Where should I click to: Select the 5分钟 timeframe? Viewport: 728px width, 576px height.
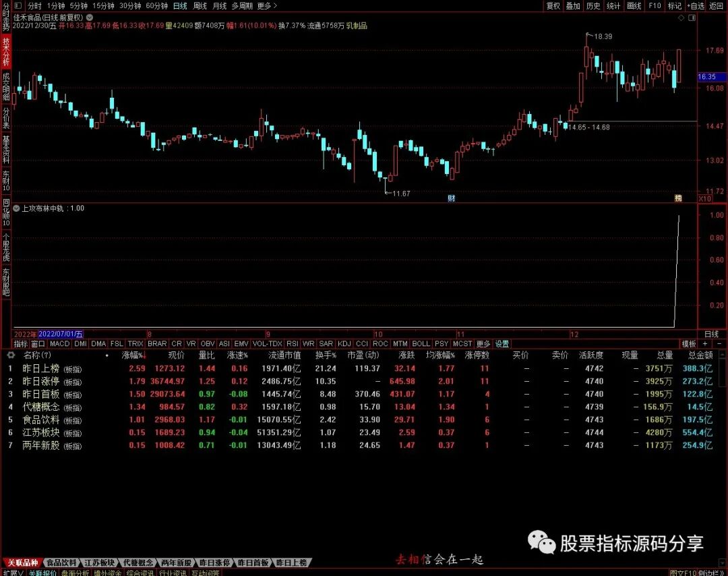[x=79, y=5]
